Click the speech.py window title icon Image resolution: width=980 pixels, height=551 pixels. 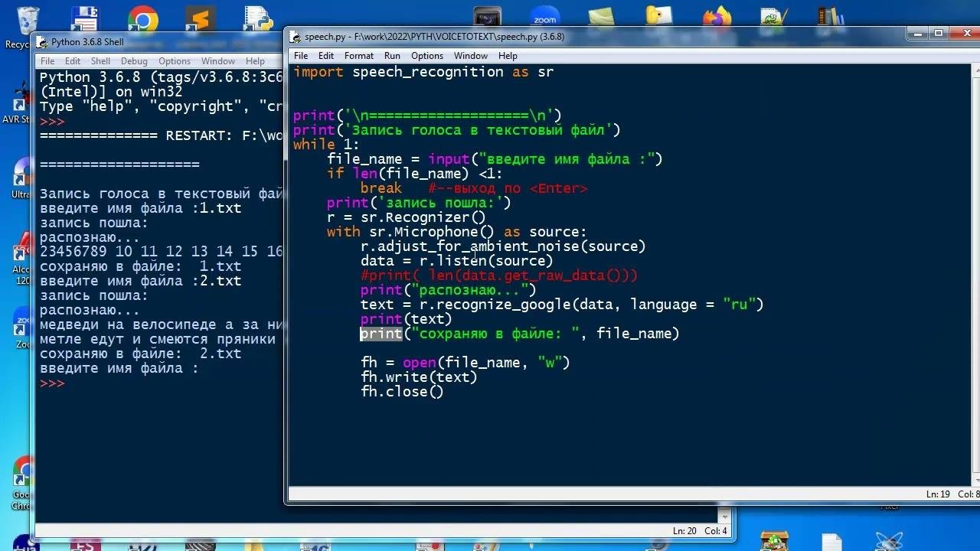point(296,37)
